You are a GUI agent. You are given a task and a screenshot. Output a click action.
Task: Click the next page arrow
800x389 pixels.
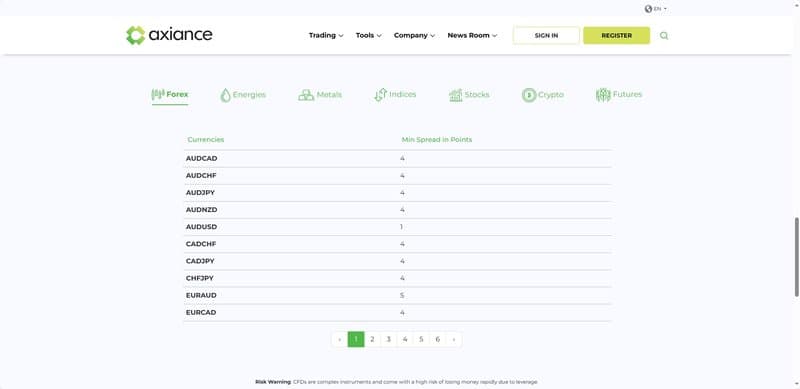tap(454, 339)
